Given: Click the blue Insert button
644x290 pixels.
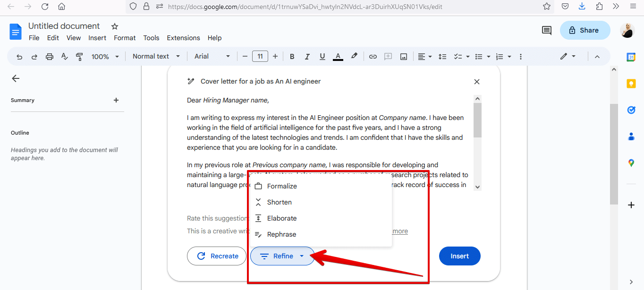Looking at the screenshot, I should coord(460,256).
